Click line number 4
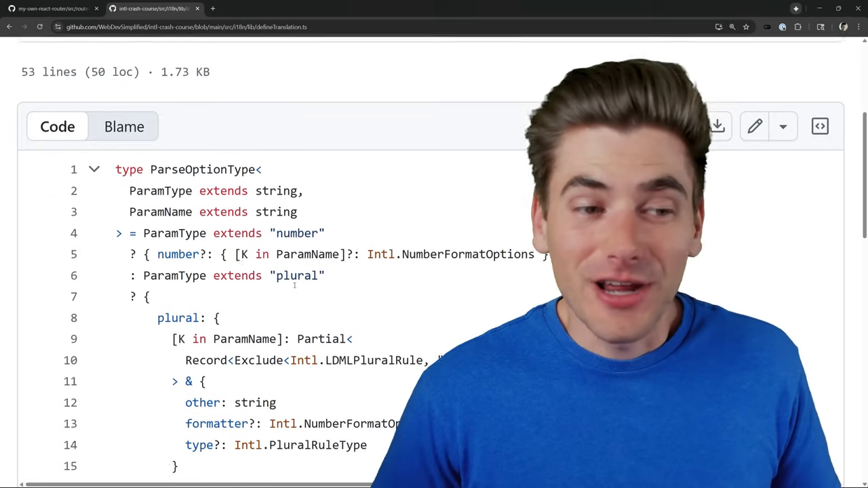The width and height of the screenshot is (868, 488). click(73, 233)
